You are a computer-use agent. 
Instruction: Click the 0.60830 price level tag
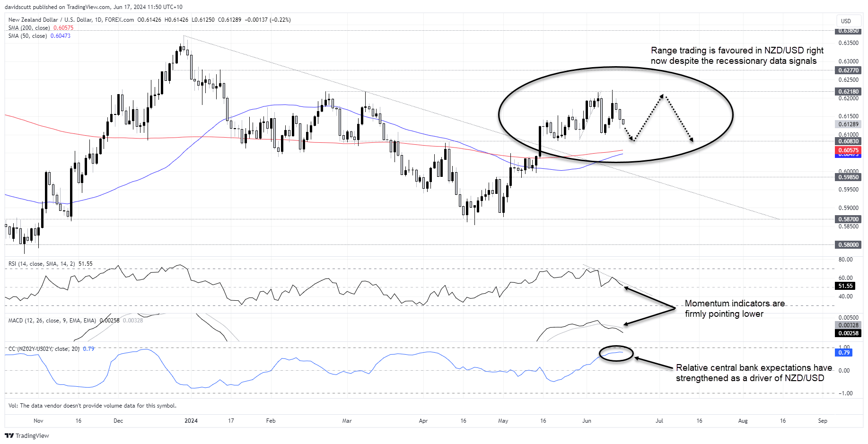848,141
